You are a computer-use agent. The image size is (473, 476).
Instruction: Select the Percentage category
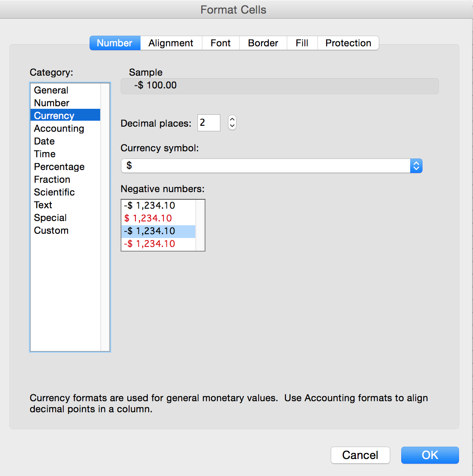coord(65,167)
